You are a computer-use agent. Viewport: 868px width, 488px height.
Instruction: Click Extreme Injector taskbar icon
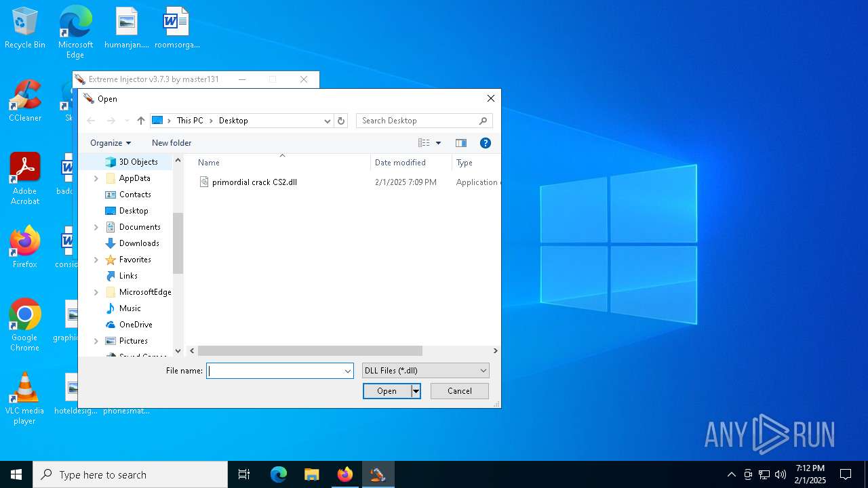click(x=378, y=474)
